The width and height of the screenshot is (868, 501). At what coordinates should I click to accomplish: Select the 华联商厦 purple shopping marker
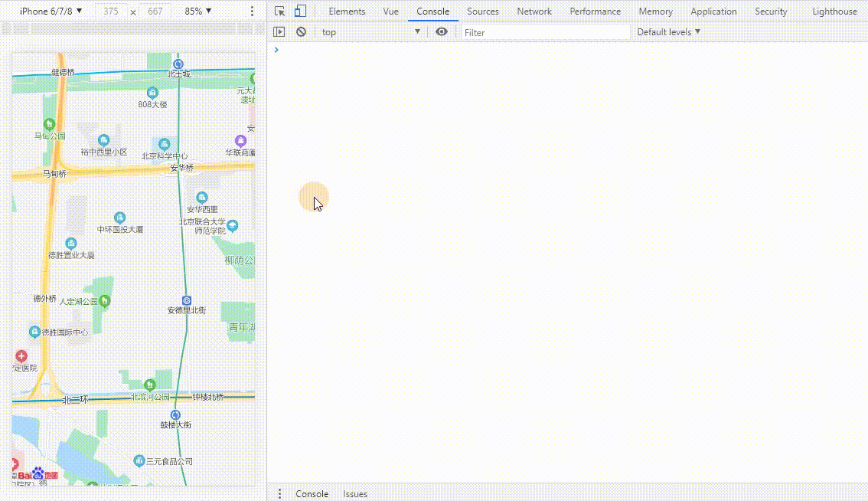[x=240, y=141]
